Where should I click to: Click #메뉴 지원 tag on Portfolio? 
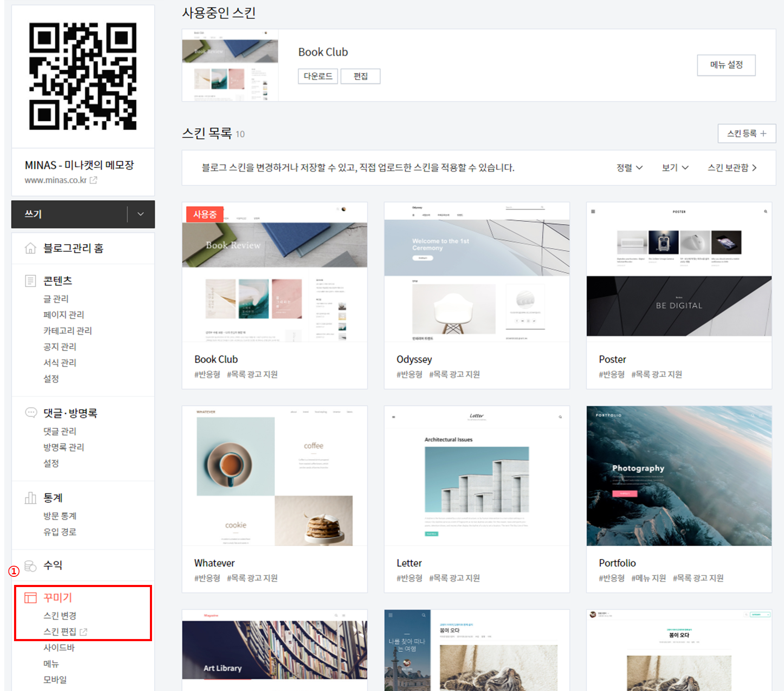649,578
